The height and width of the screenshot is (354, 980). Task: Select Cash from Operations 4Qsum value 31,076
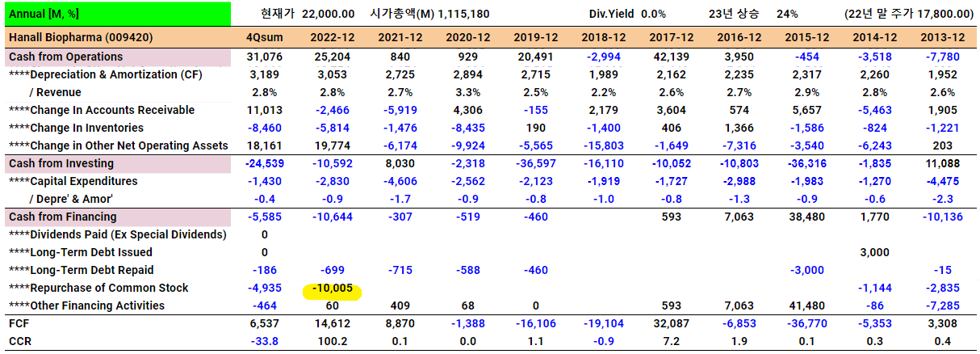[x=263, y=57]
